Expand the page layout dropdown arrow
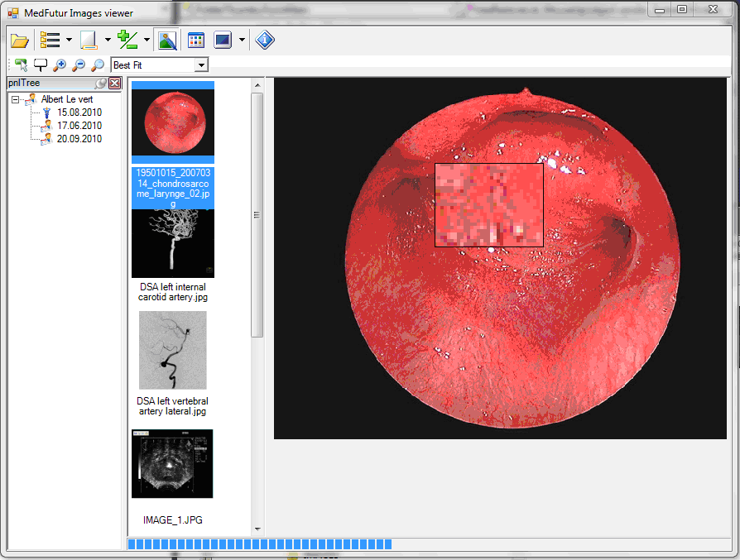Screen dimensions: 740x560 tap(108, 40)
